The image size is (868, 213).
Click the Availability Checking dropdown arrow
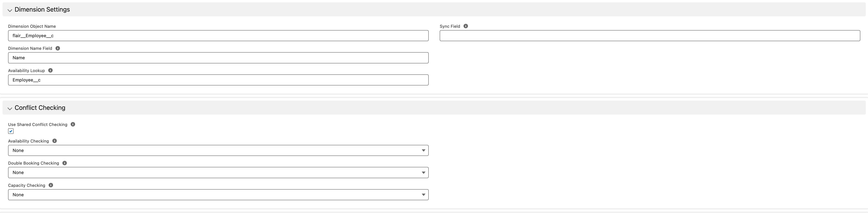tap(424, 150)
